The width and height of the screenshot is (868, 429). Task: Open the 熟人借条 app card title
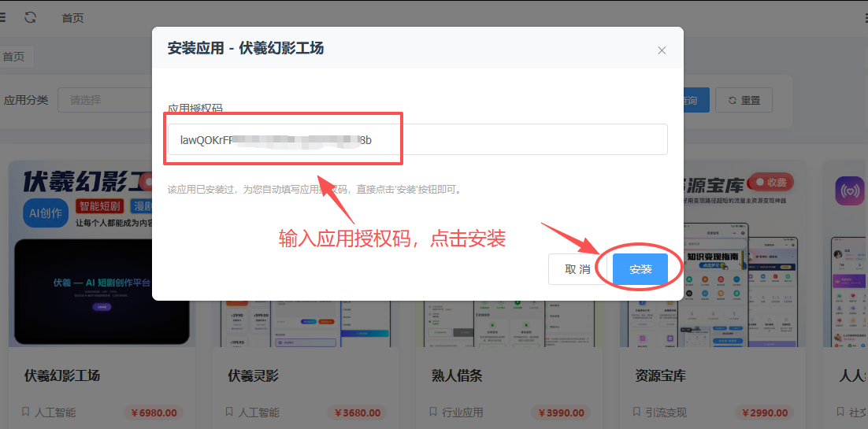click(x=457, y=375)
